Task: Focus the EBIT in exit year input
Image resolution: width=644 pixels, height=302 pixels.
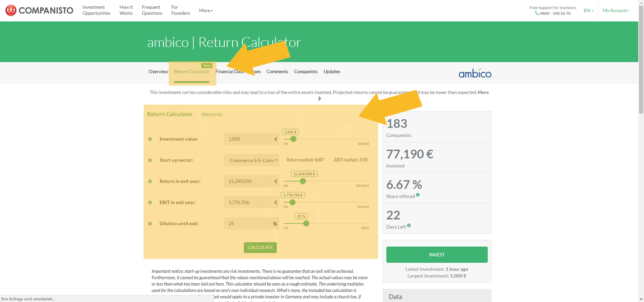Action: coord(251,203)
